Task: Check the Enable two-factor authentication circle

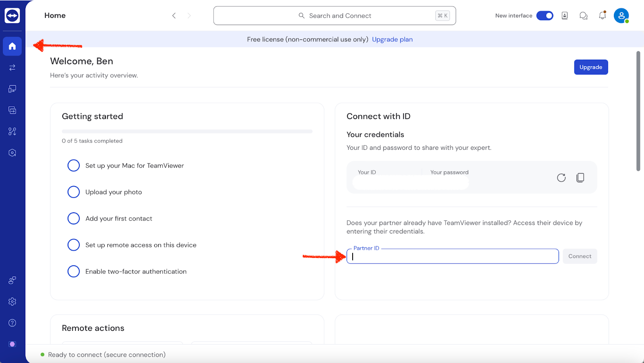Action: tap(74, 271)
